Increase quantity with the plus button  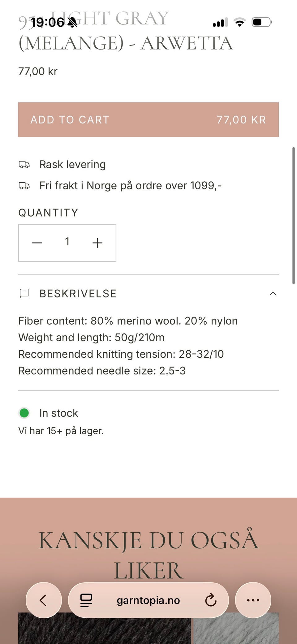pos(97,243)
